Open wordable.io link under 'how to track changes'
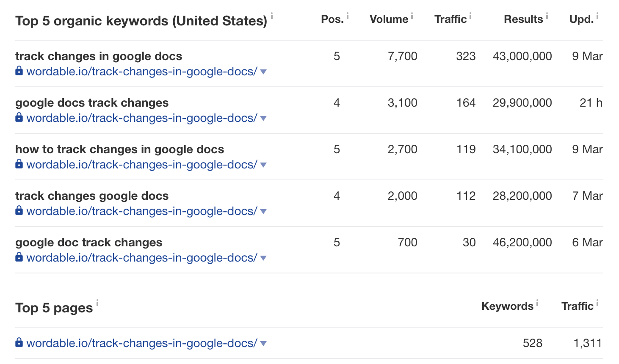Viewport: 619px width, 364px height. 141,165
